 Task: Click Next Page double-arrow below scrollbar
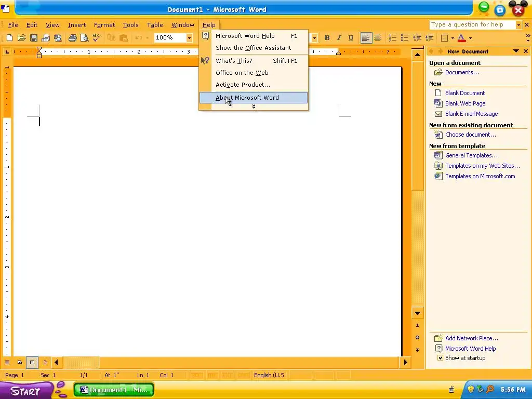417,350
